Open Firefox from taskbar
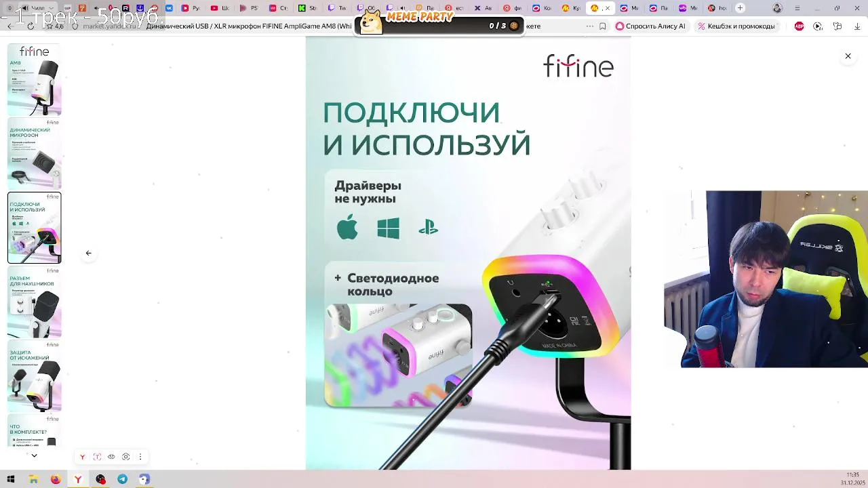The image size is (868, 488). 56,479
